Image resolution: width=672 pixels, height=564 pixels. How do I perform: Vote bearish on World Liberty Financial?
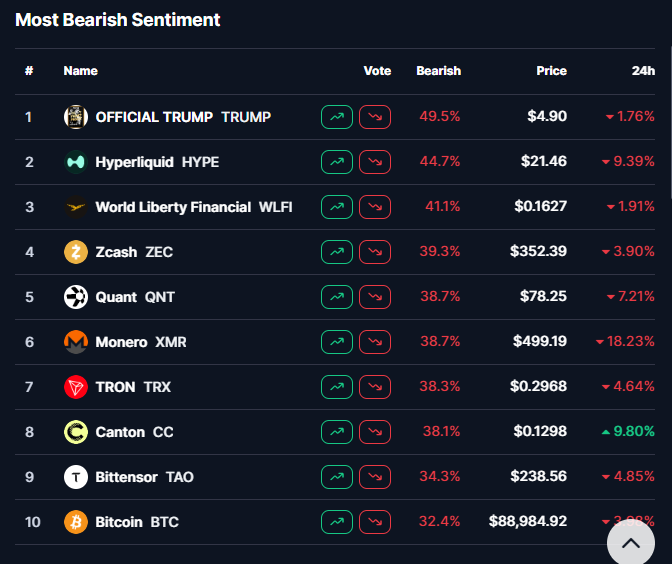click(375, 207)
